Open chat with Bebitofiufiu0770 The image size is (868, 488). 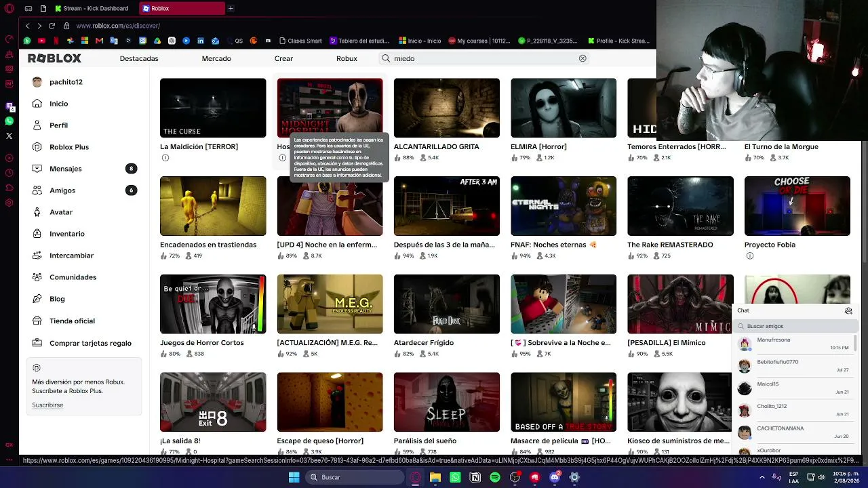(793, 366)
